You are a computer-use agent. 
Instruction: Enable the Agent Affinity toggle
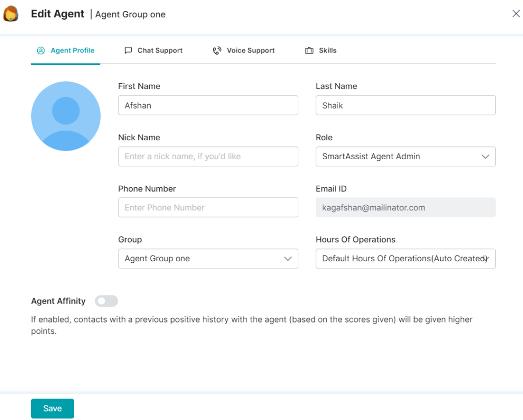tap(106, 301)
